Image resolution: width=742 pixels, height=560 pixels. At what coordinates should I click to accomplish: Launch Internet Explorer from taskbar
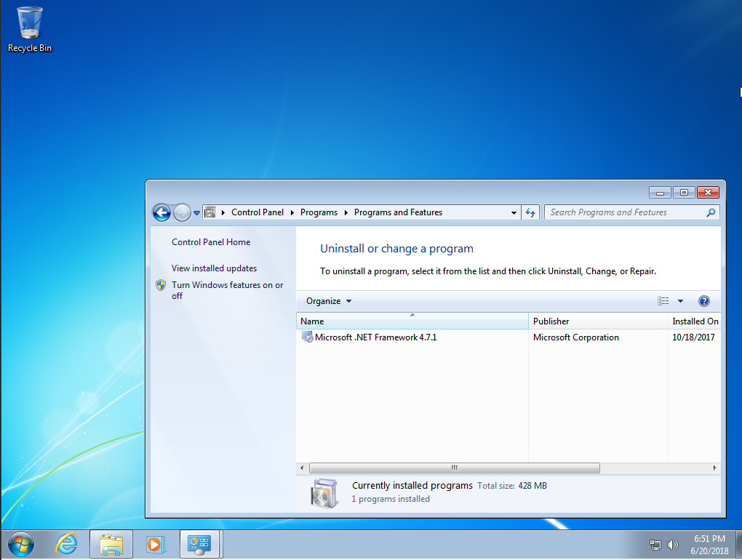pyautogui.click(x=66, y=545)
